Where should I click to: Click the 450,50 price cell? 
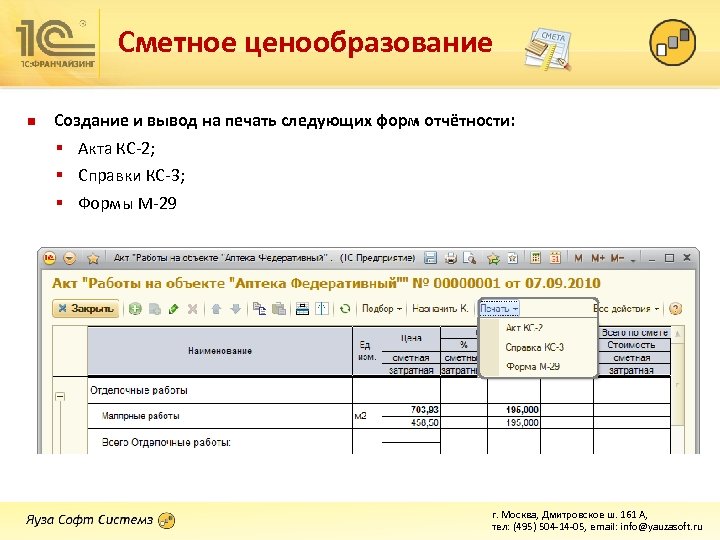pyautogui.click(x=411, y=422)
